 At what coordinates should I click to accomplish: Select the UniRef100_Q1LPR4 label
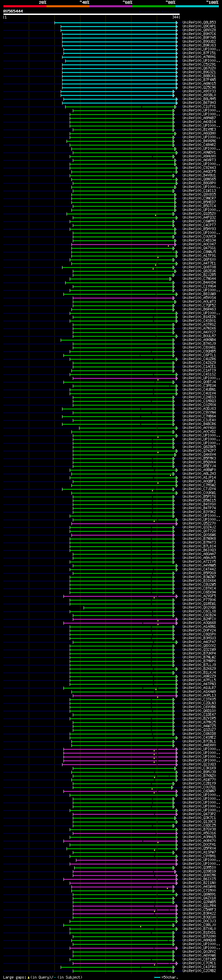199,906
